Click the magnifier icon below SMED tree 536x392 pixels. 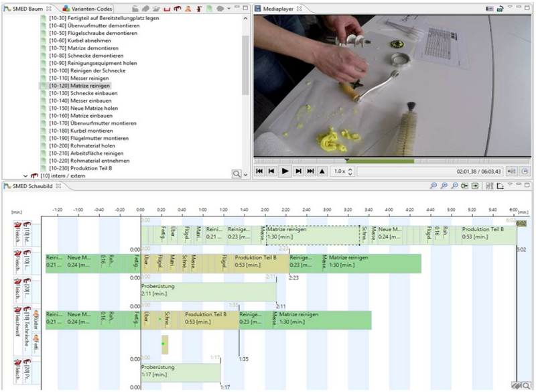(237, 174)
